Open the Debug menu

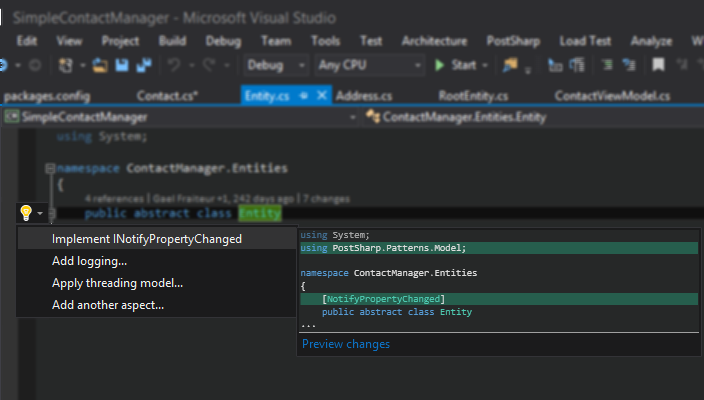pyautogui.click(x=224, y=41)
